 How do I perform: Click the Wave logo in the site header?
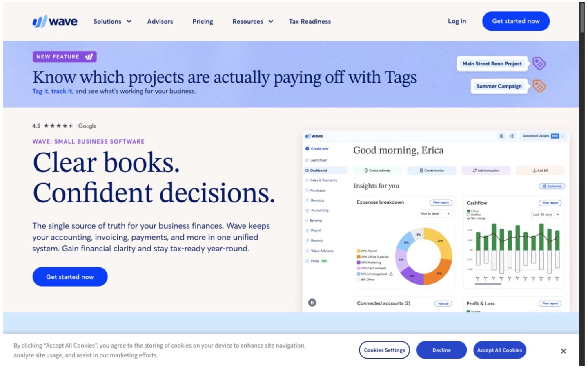point(55,21)
